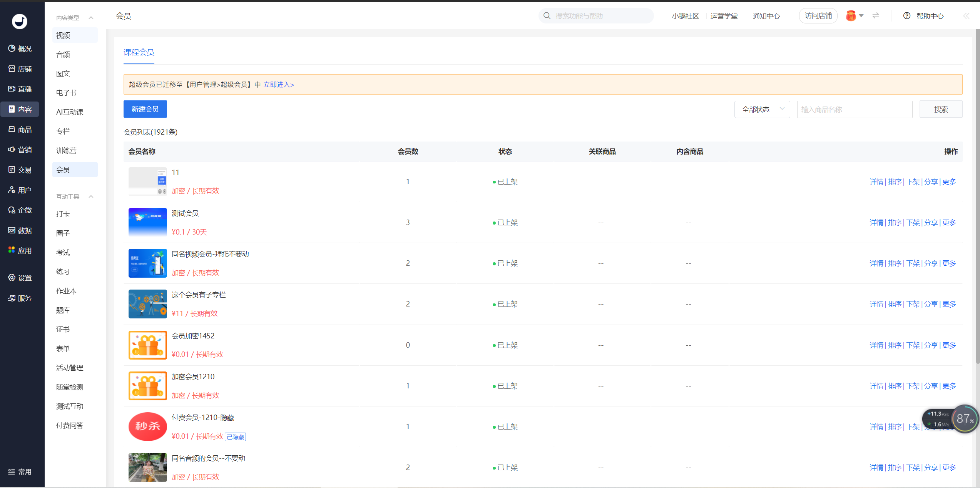
Task: Click the page vertical scrollbar
Action: [x=978, y=196]
